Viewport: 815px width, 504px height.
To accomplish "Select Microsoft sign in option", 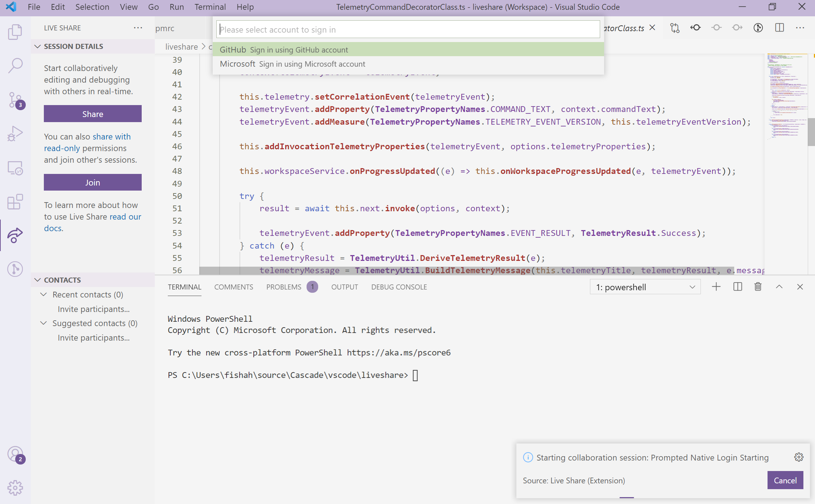I will [x=292, y=64].
